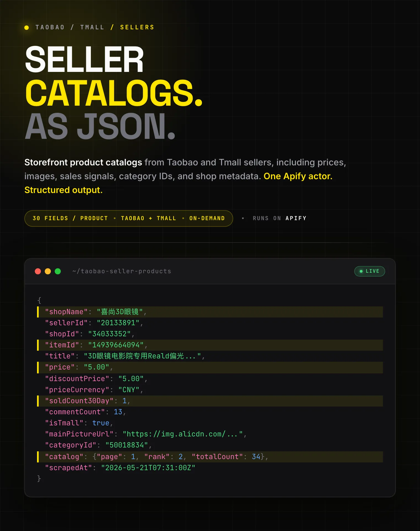Click the "~/taobao-seller-products" path title
The height and width of the screenshot is (531, 420).
[x=122, y=271]
